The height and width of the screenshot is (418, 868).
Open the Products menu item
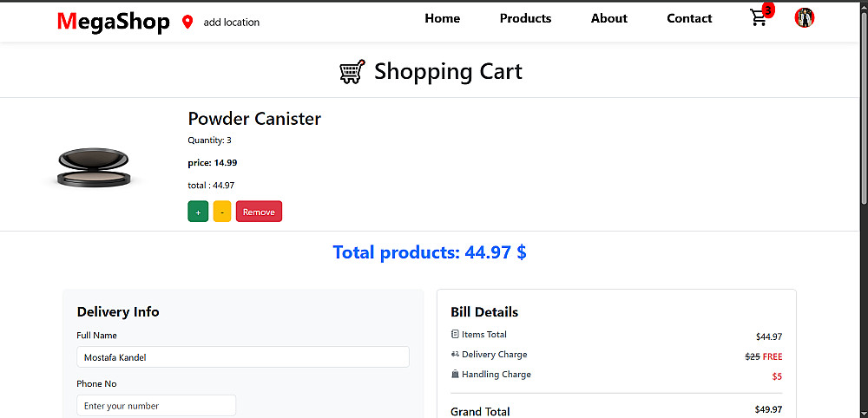525,18
